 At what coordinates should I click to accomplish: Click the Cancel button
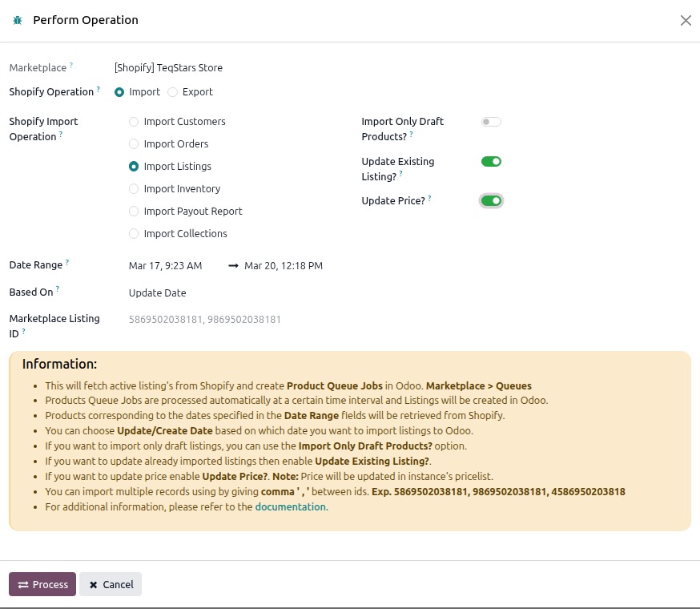point(111,584)
